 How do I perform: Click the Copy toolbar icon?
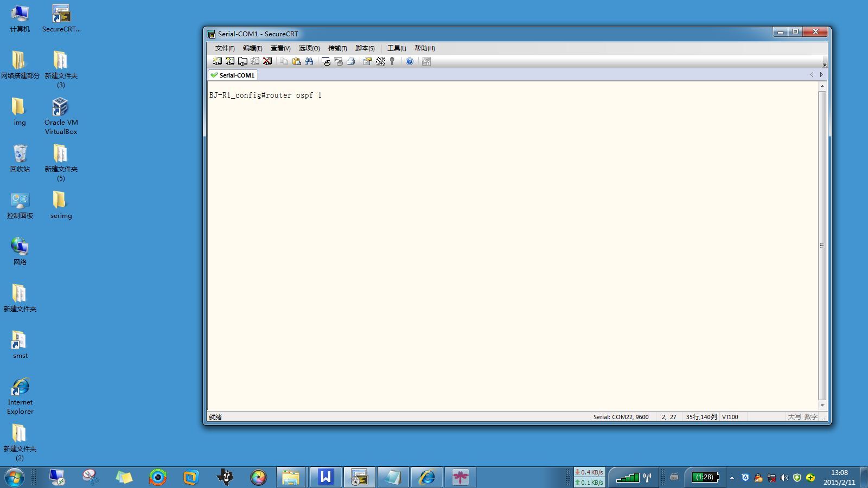(x=284, y=61)
